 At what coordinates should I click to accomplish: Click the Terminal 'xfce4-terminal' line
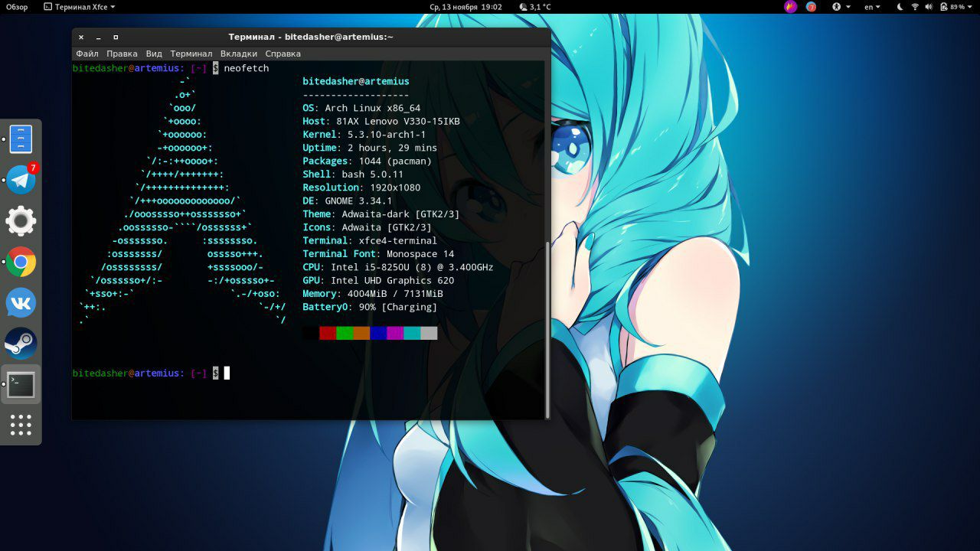tap(370, 240)
